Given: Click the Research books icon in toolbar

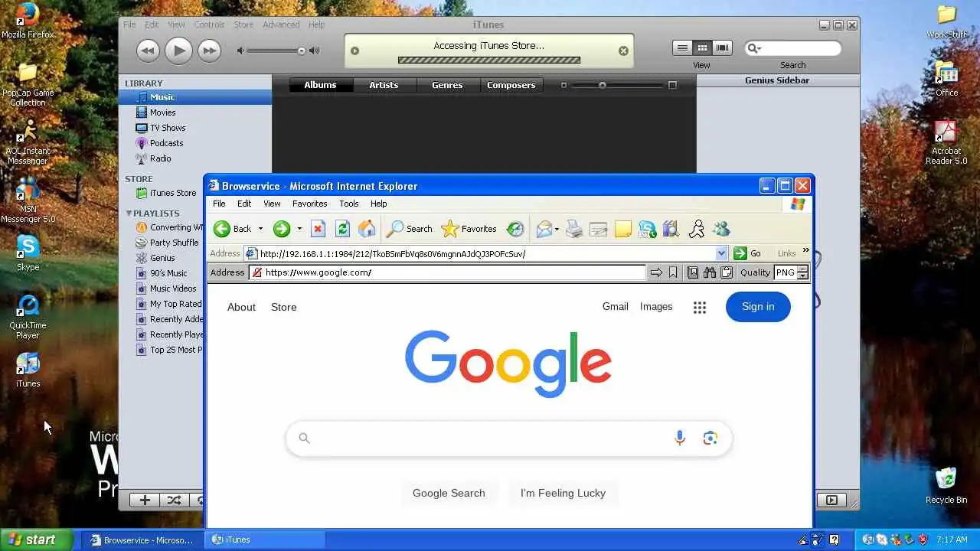Looking at the screenshot, I should [x=671, y=229].
